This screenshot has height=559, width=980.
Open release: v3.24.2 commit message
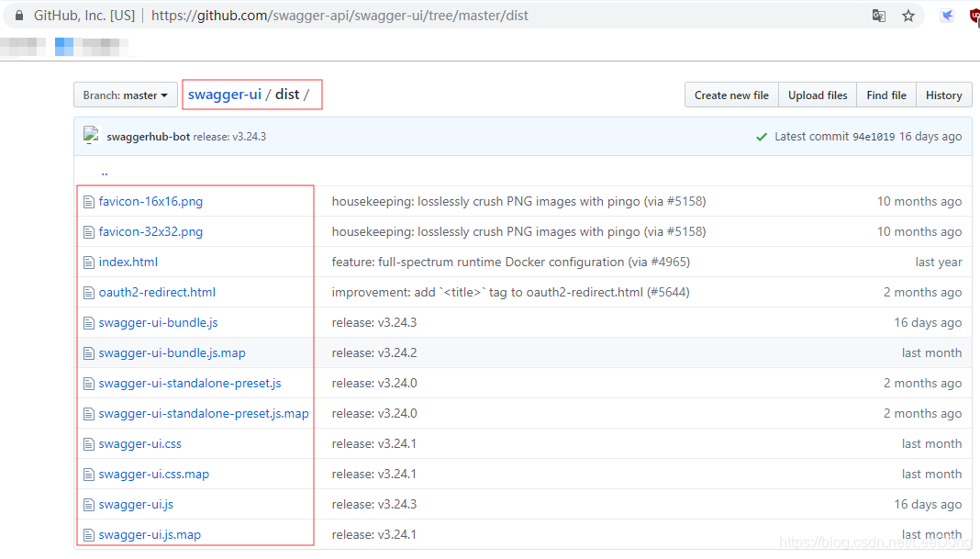(x=374, y=352)
